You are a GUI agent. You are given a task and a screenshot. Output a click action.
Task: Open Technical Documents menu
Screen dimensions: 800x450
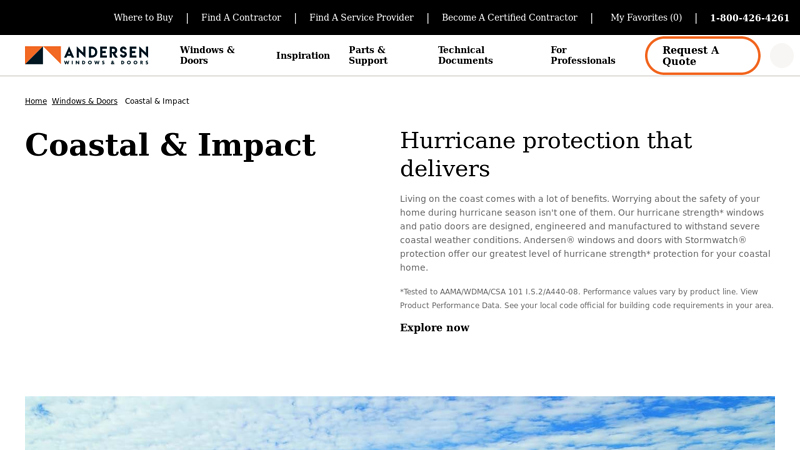point(465,55)
